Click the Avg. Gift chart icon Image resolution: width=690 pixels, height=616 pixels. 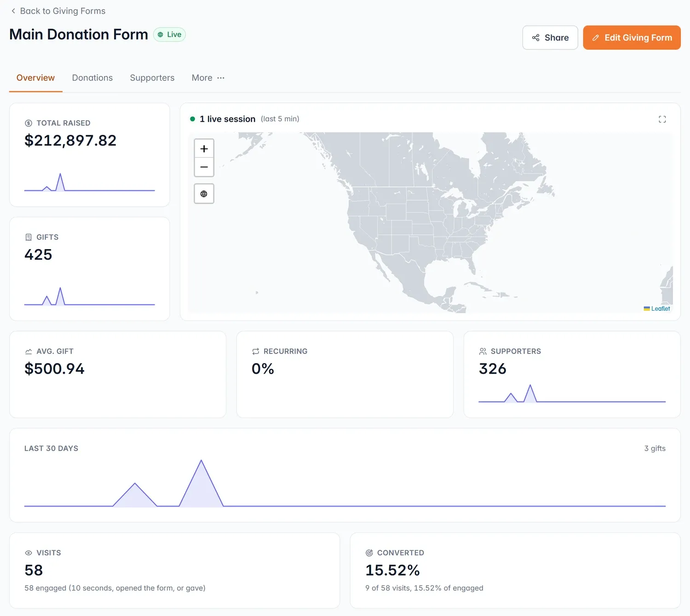[29, 351]
